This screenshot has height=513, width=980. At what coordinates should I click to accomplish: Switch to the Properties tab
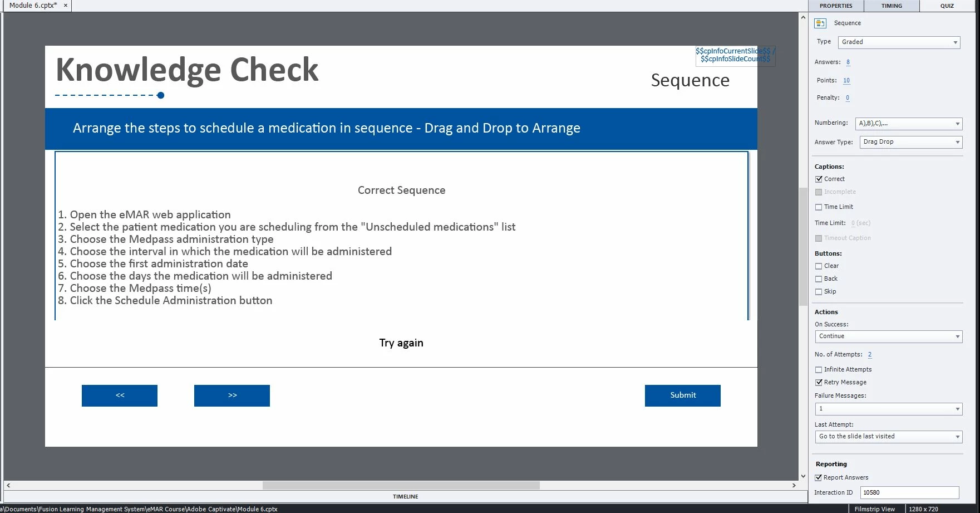tap(836, 6)
